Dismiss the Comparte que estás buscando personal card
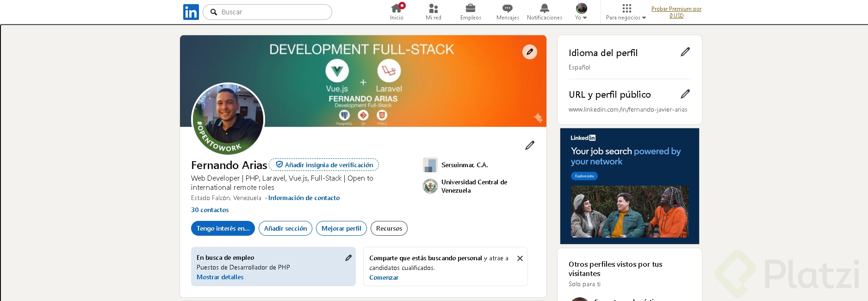Image resolution: width=868 pixels, height=301 pixels. tap(520, 258)
